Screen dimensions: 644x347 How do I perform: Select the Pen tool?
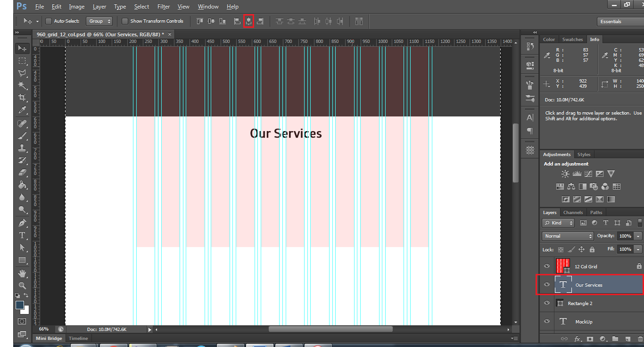22,223
